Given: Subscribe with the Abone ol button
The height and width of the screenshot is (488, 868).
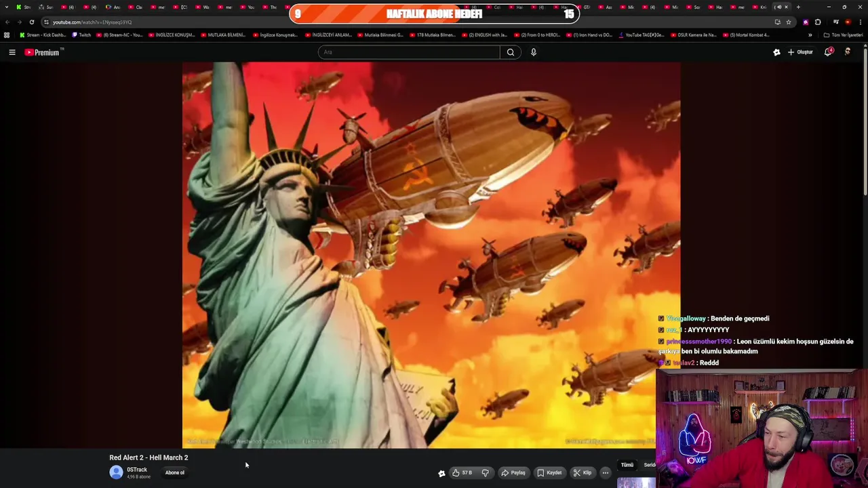Looking at the screenshot, I should point(175,473).
